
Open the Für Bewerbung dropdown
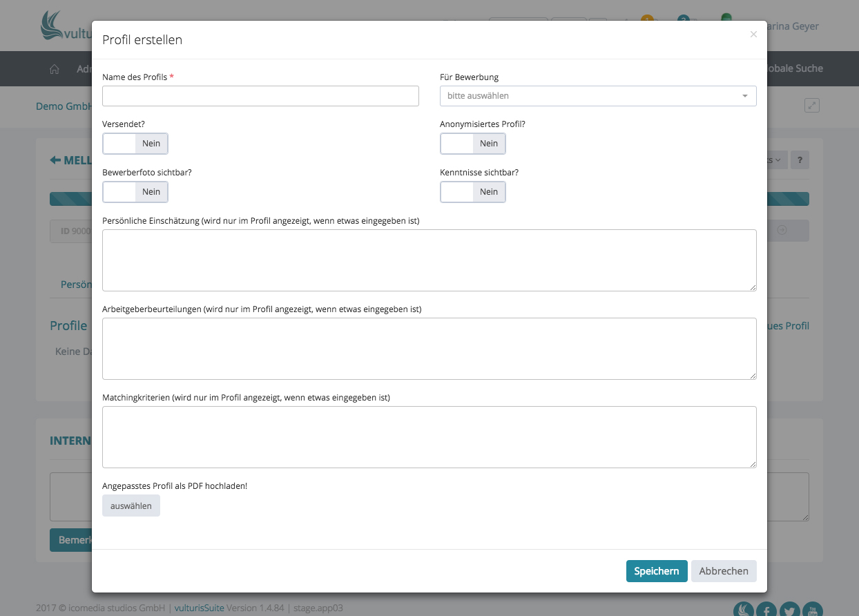point(598,96)
